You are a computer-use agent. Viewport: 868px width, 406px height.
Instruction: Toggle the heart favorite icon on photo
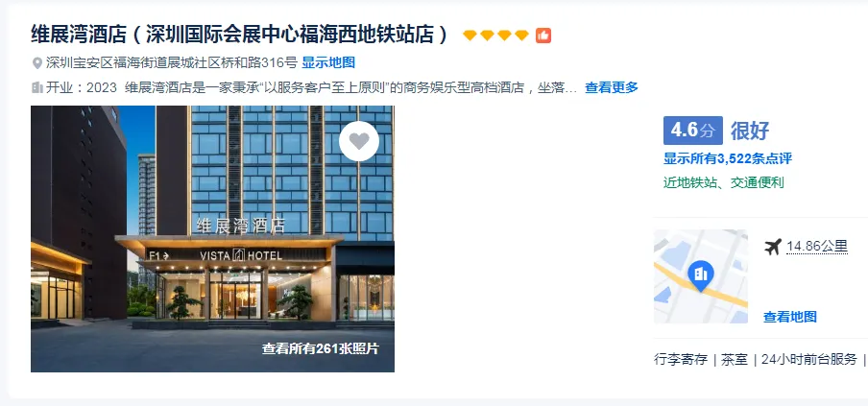[359, 142]
